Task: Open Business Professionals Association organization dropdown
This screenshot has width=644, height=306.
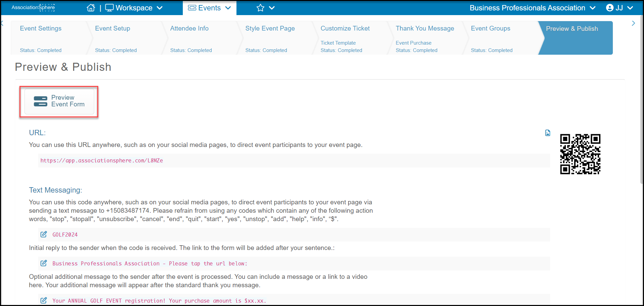Action: (x=532, y=8)
